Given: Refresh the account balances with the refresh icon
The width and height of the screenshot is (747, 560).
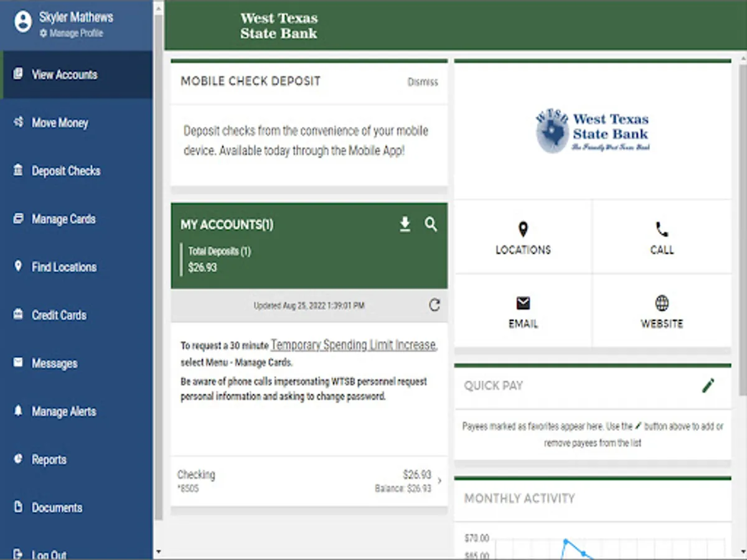Looking at the screenshot, I should pos(435,305).
